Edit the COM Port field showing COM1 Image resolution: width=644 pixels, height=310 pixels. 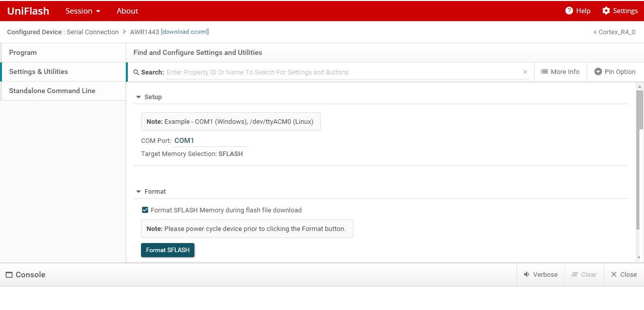pyautogui.click(x=211, y=140)
